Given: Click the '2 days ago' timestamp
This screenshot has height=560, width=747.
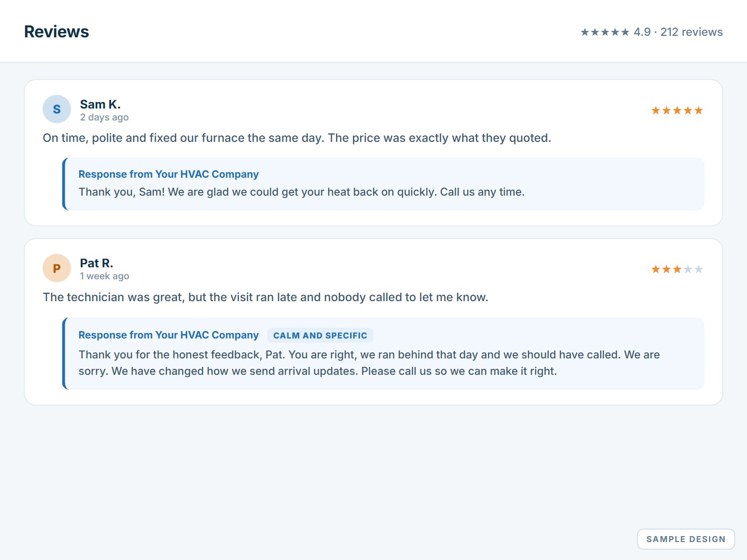Looking at the screenshot, I should point(105,117).
